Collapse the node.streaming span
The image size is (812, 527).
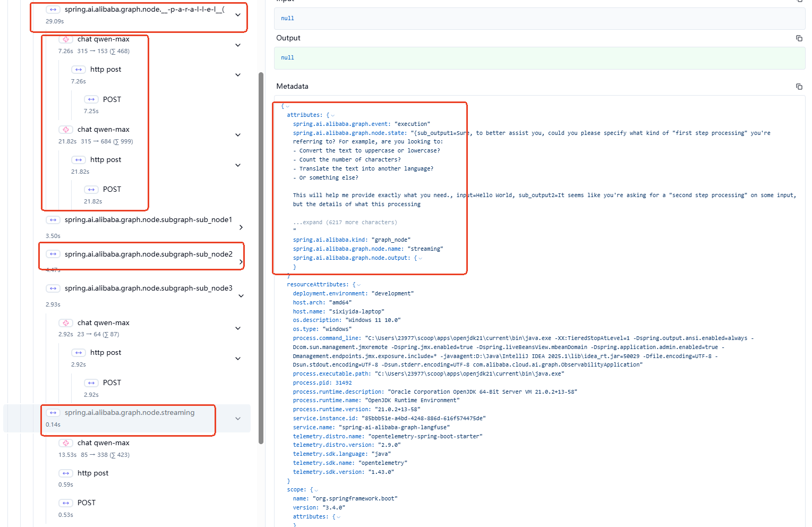coord(238,419)
